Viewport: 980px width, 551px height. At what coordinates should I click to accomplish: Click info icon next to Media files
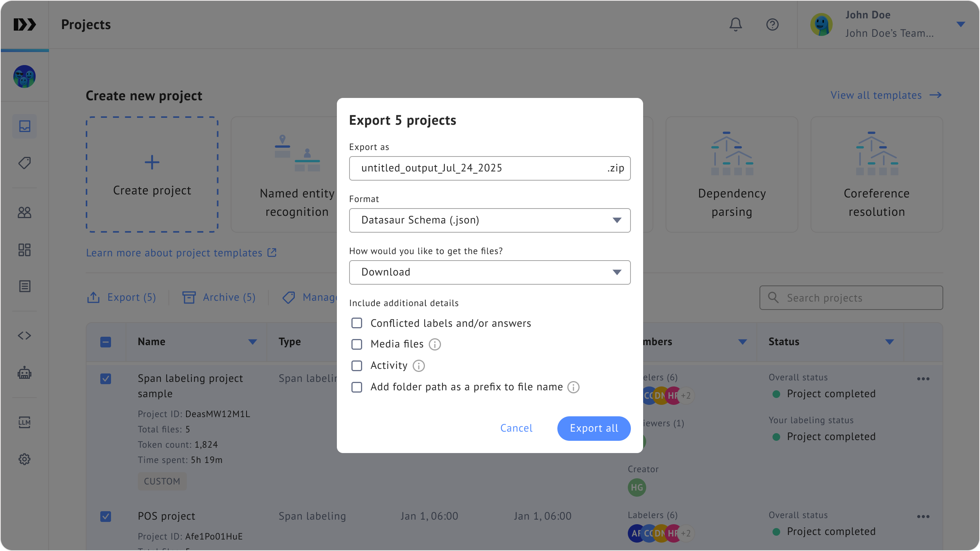pyautogui.click(x=434, y=344)
